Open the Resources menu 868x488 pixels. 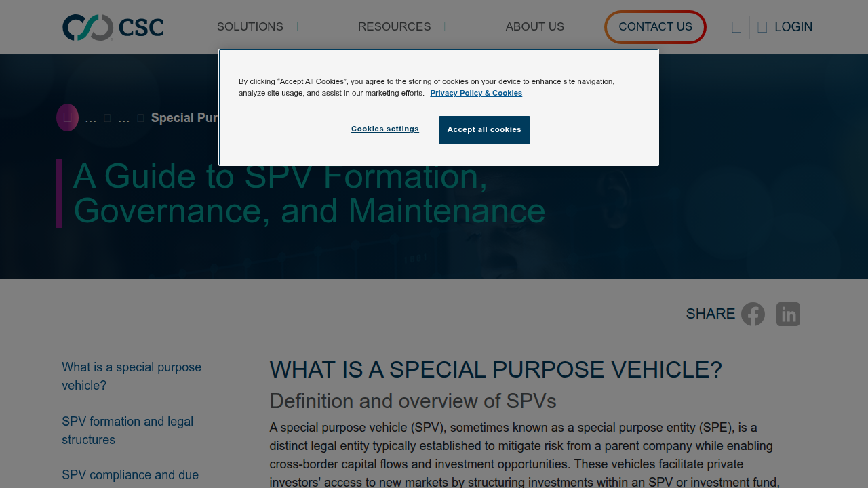394,27
